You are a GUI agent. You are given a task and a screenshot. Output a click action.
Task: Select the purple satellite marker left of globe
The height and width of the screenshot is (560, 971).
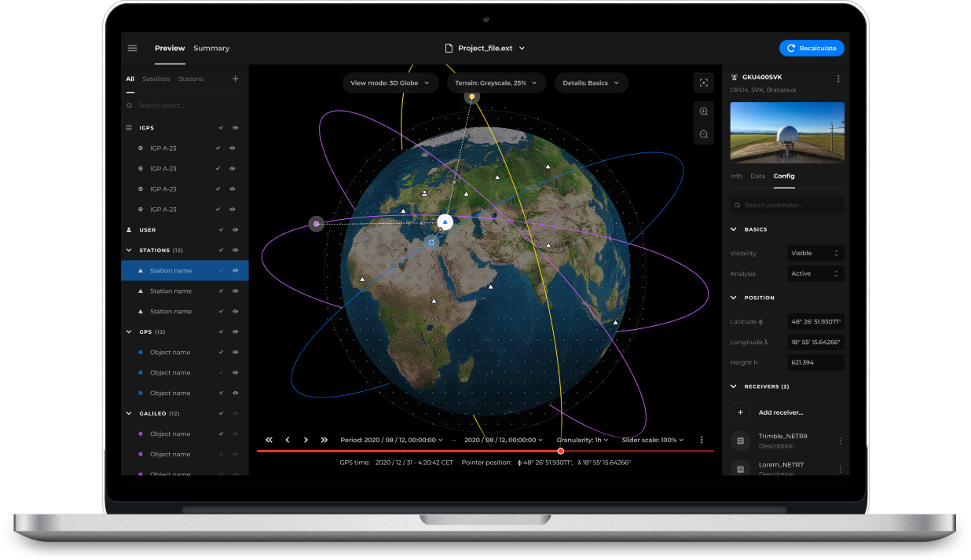(316, 224)
